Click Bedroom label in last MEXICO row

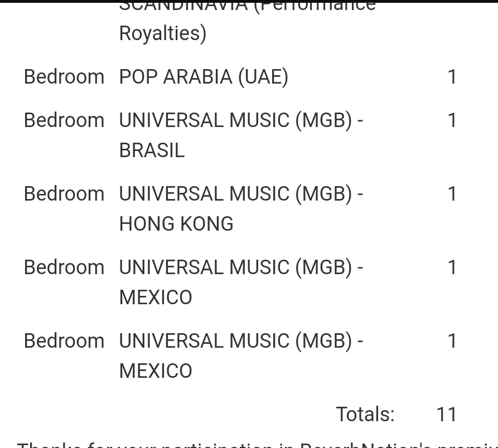[64, 341]
